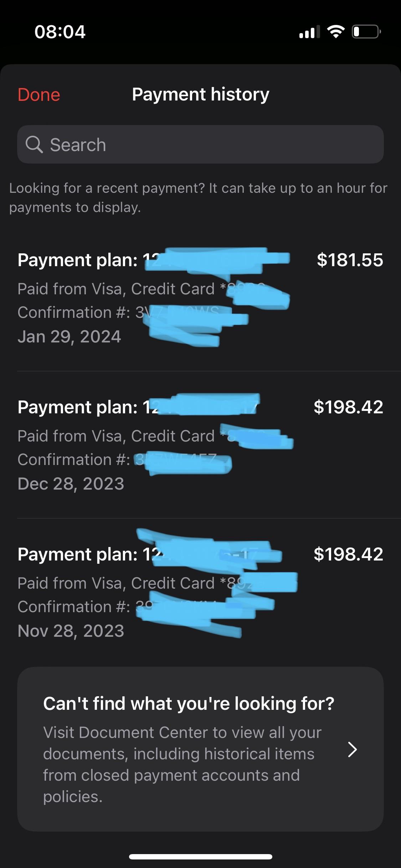Tap the Payment plan title above Jan 29
Screen dimensions: 401x868
[78, 260]
